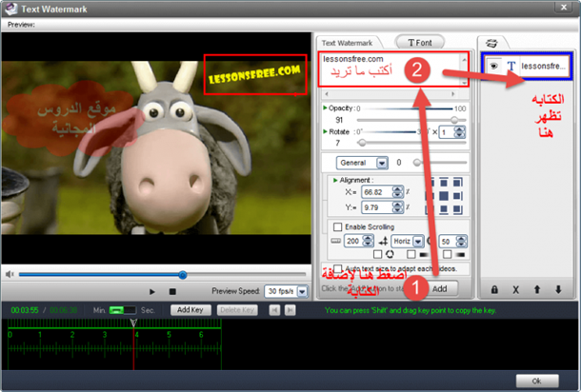Click the X position spinner arrows
Viewport: 581px width, 392px height.
pyautogui.click(x=397, y=192)
